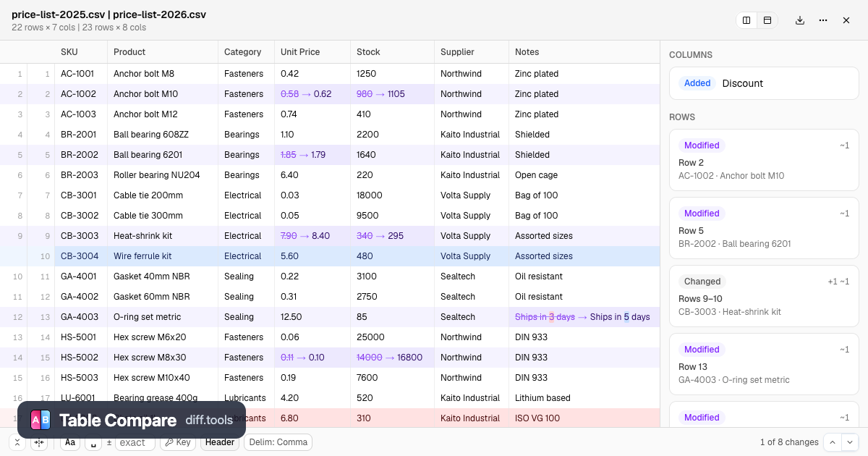Click the Anchor bolt M8 product cell
The image size is (868, 456).
coord(163,74)
